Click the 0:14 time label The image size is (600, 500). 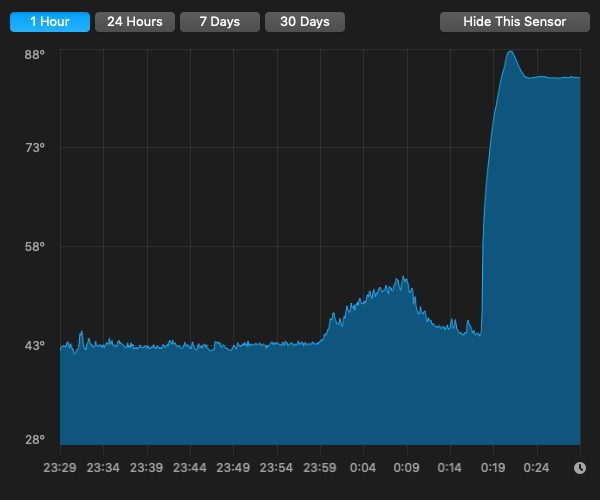point(450,467)
